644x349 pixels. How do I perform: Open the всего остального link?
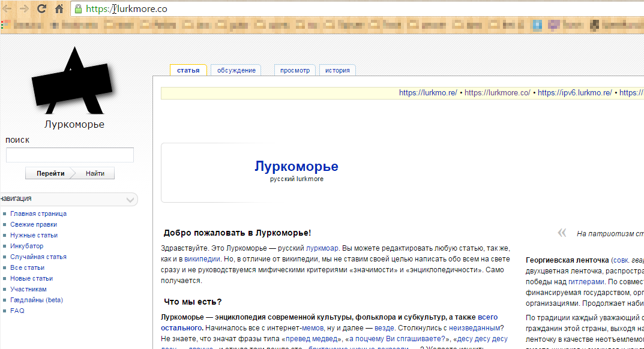click(x=487, y=317)
